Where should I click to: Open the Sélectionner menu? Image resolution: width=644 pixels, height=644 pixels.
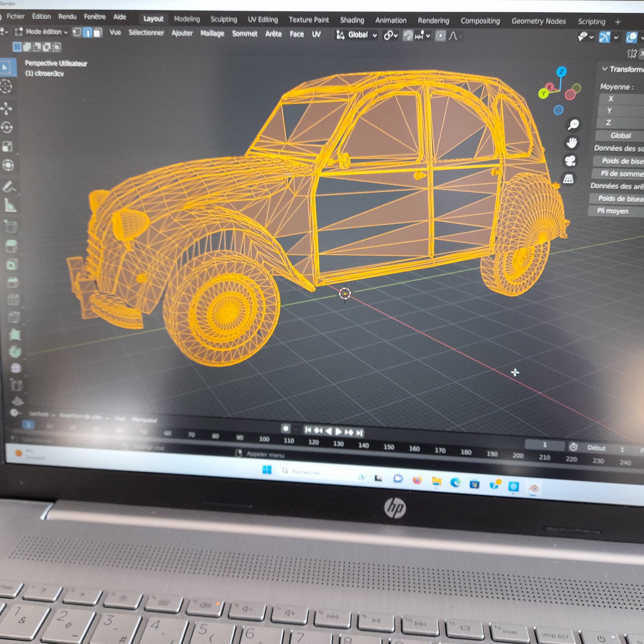[x=146, y=33]
